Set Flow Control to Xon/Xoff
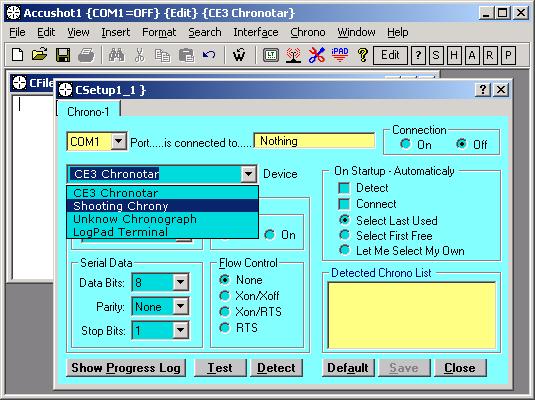This screenshot has height=400, width=535. point(225,296)
